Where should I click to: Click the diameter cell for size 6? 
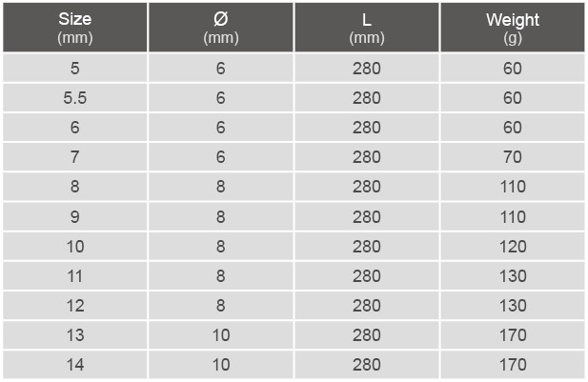pyautogui.click(x=221, y=127)
